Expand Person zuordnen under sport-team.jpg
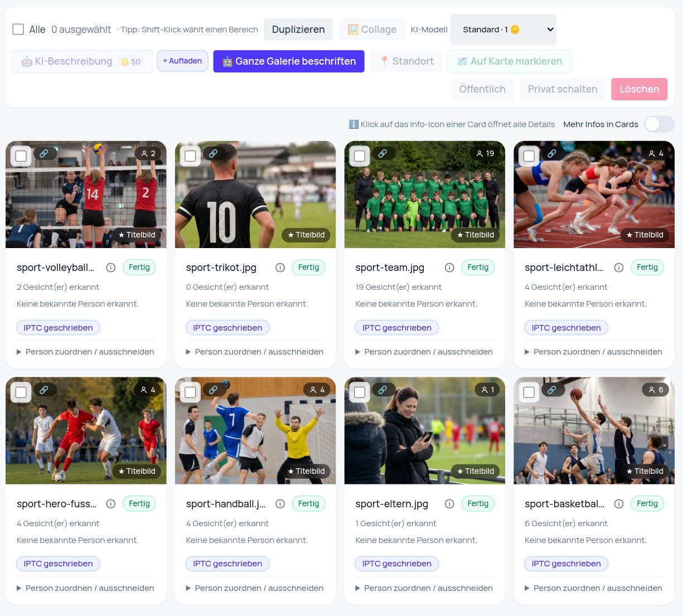This screenshot has height=616, width=683. 424,352
